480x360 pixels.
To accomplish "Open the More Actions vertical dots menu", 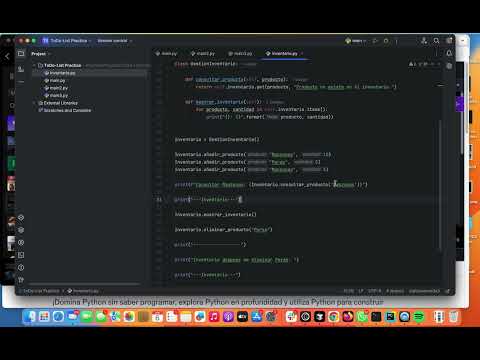I will 396,41.
